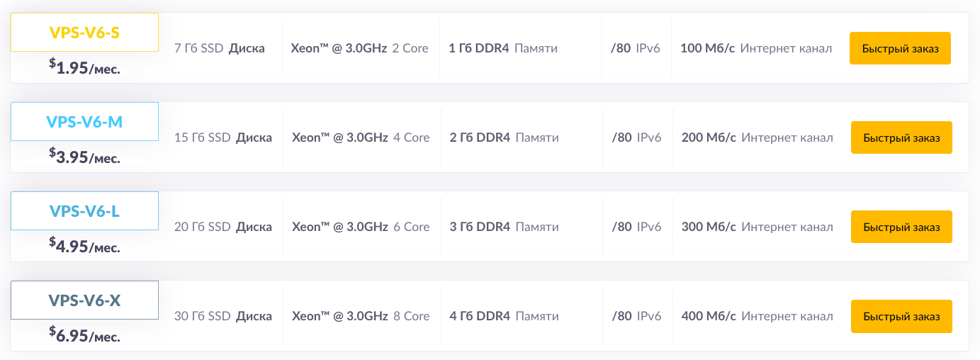Click the $3.95/мес. price
980x360 pixels.
pyautogui.click(x=84, y=157)
